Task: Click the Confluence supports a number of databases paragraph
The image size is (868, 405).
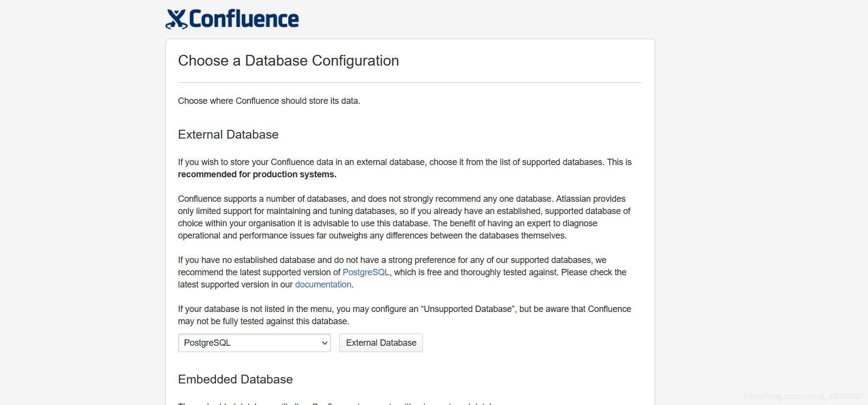Action: click(404, 217)
